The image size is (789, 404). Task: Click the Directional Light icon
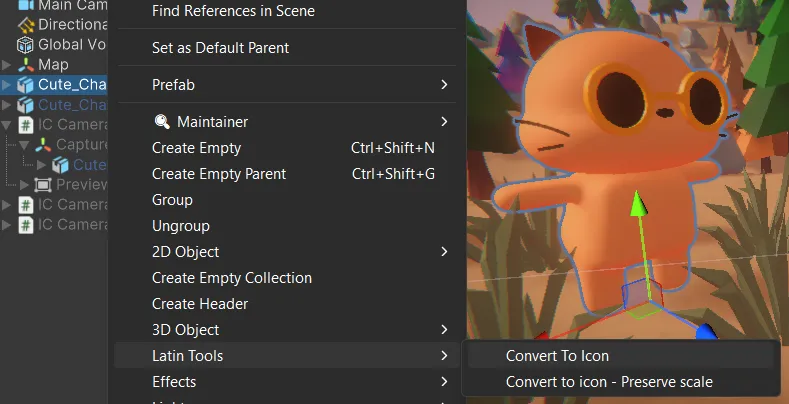[25, 25]
